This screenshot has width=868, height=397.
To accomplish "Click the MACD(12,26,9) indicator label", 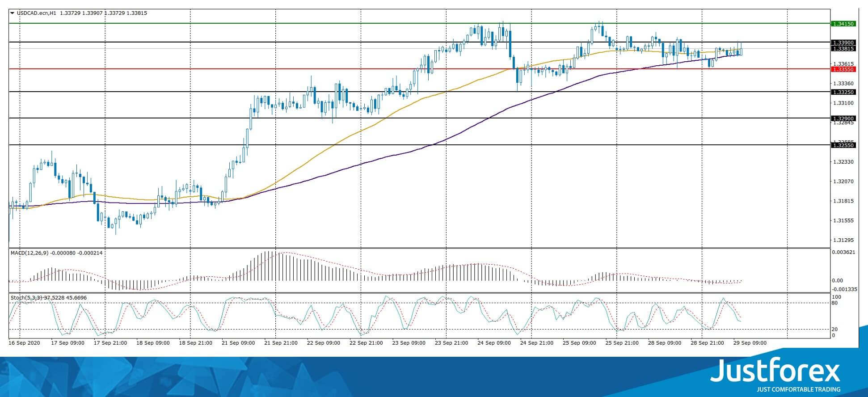I will click(x=29, y=253).
